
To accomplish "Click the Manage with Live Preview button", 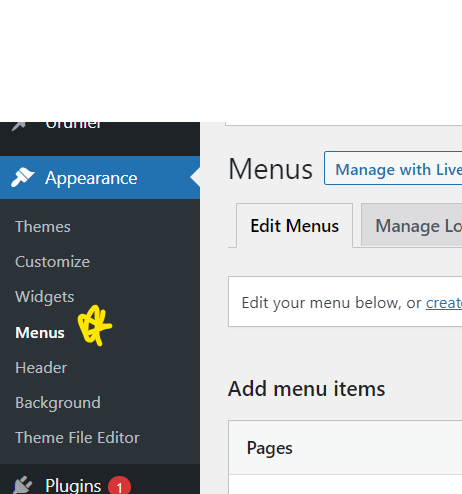I will 393,168.
